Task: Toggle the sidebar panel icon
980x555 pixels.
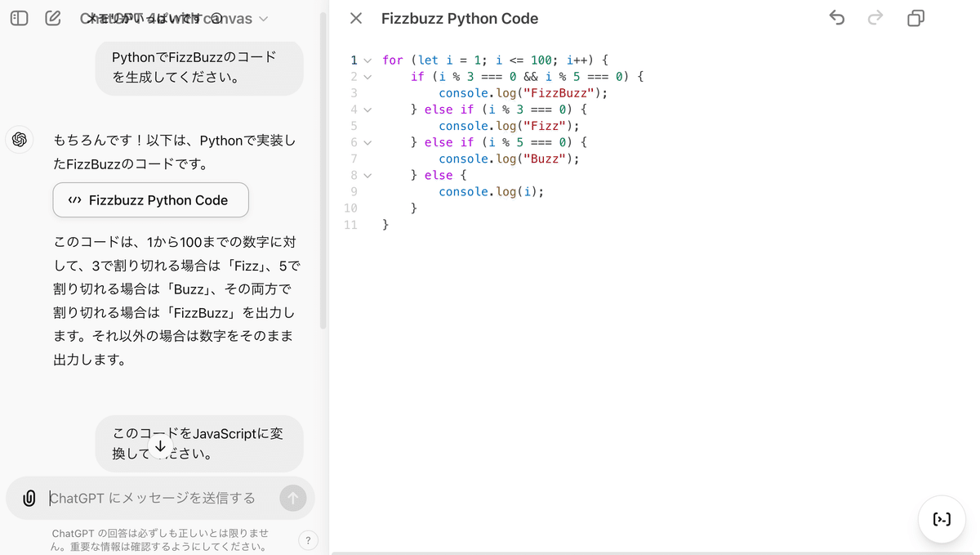Action: (20, 18)
